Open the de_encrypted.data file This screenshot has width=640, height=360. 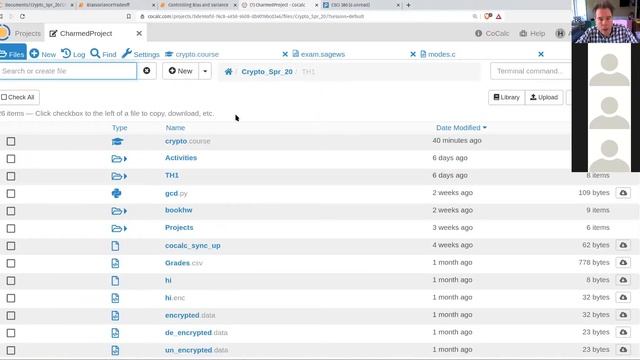(x=196, y=333)
